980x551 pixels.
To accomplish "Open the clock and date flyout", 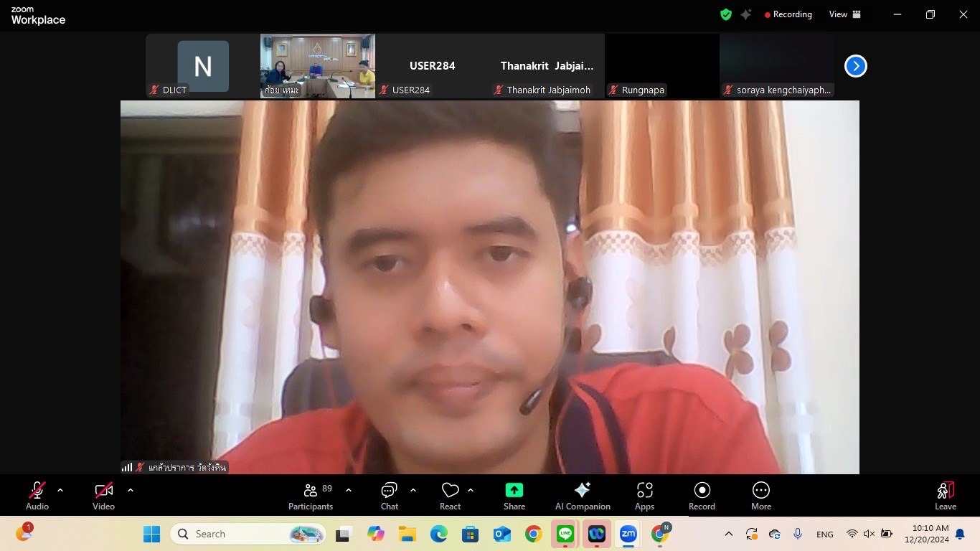I will click(927, 534).
